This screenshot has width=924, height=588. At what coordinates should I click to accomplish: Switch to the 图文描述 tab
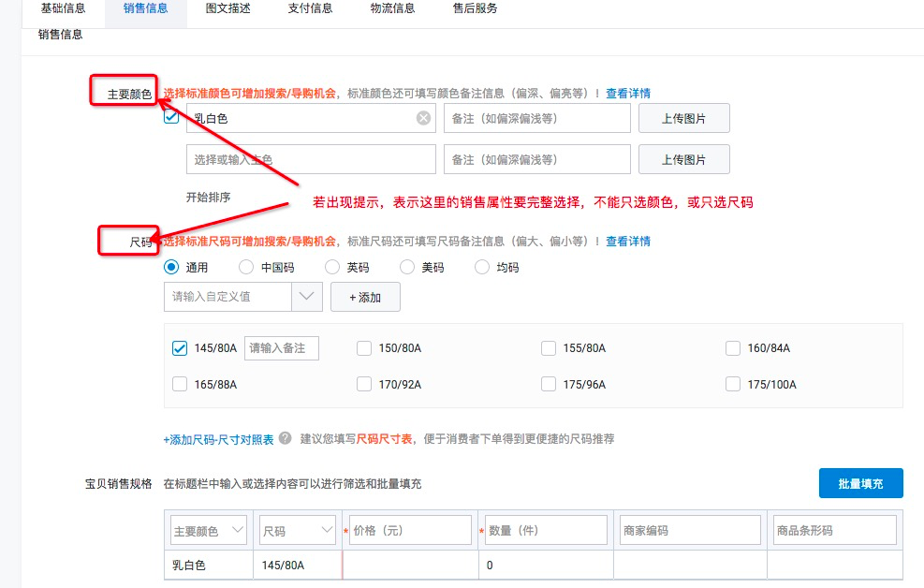click(228, 8)
